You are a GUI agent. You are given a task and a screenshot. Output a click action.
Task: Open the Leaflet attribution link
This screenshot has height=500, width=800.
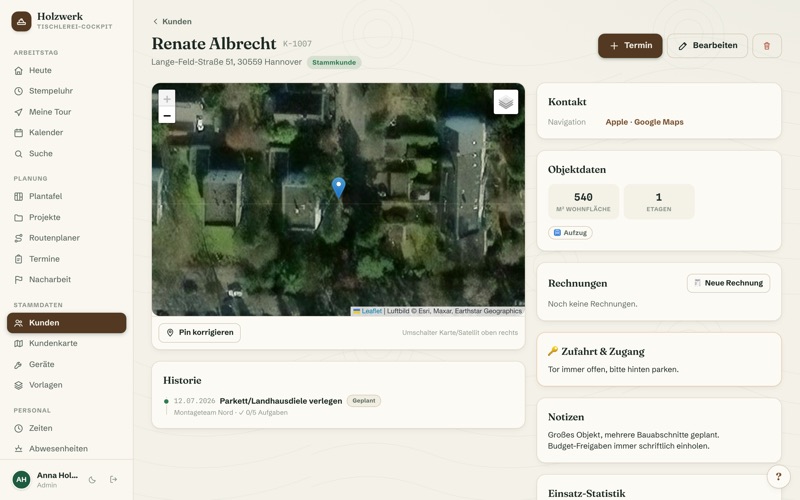(371, 311)
